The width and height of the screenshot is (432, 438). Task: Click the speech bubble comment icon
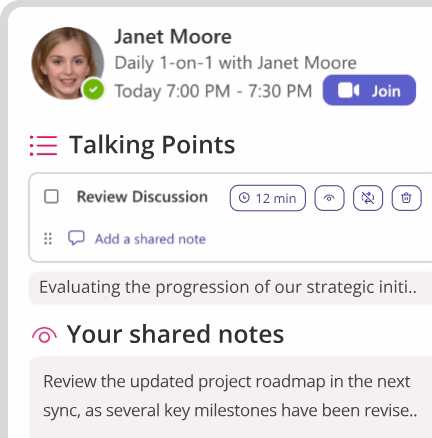click(76, 238)
